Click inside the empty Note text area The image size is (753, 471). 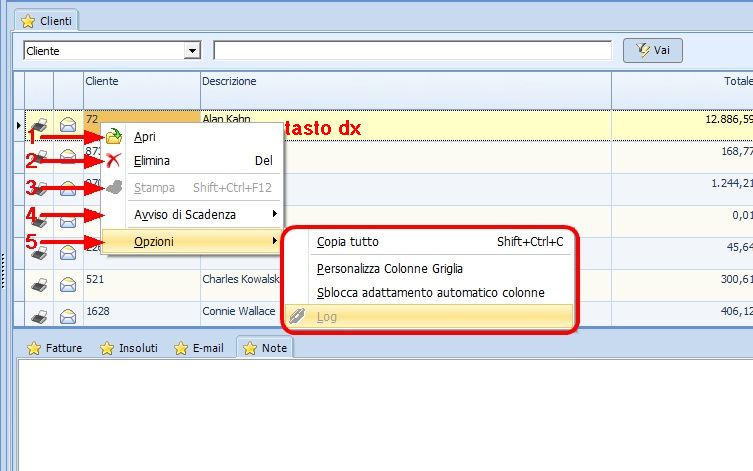(385, 415)
